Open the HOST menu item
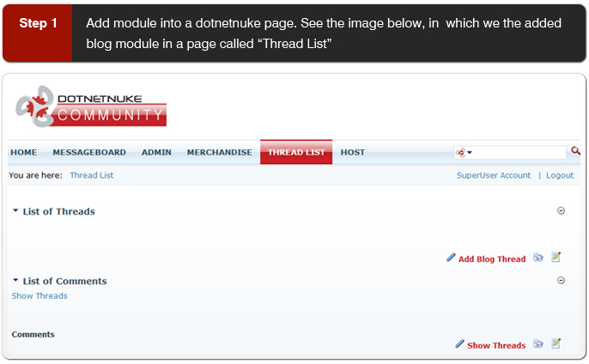Image resolution: width=589 pixels, height=364 pixels. (353, 152)
